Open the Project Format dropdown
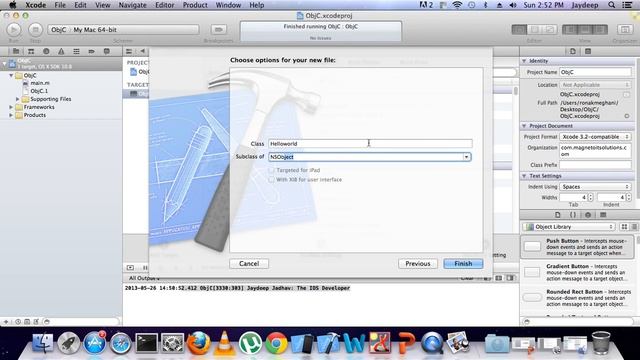Screen dimensions: 640x360 595,137
